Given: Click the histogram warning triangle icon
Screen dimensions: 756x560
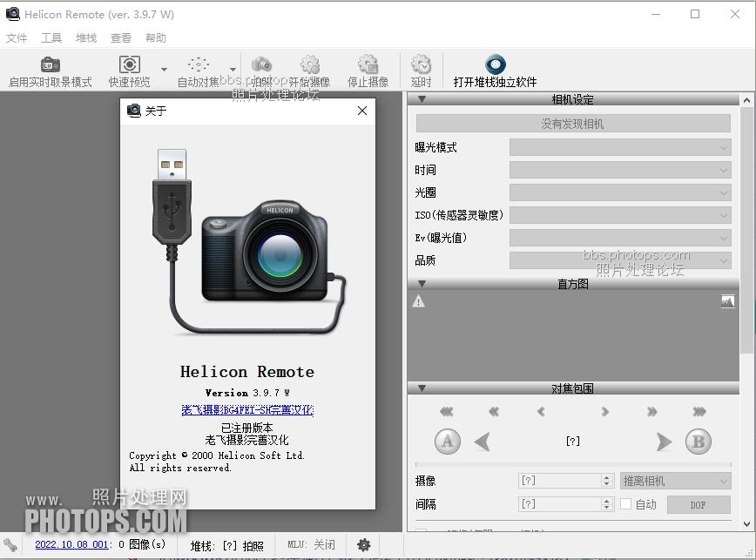Looking at the screenshot, I should pyautogui.click(x=418, y=301).
